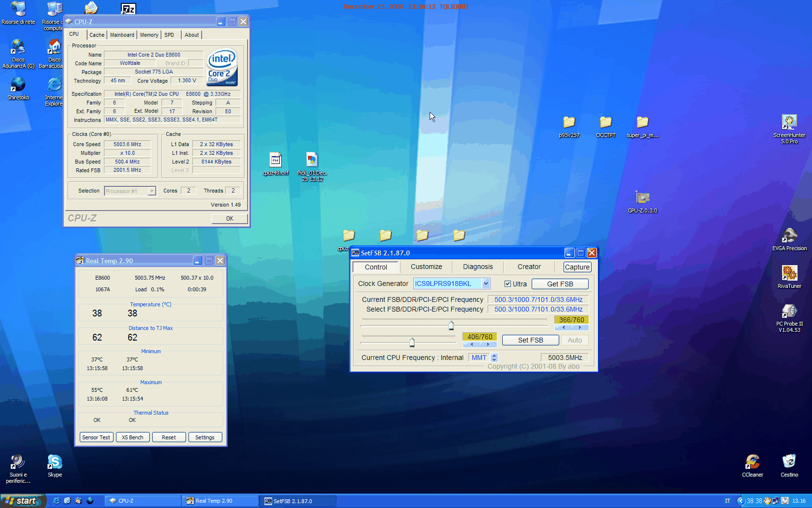Click the network connection tray icon
Viewport: 812px width, 508px height.
point(776,501)
